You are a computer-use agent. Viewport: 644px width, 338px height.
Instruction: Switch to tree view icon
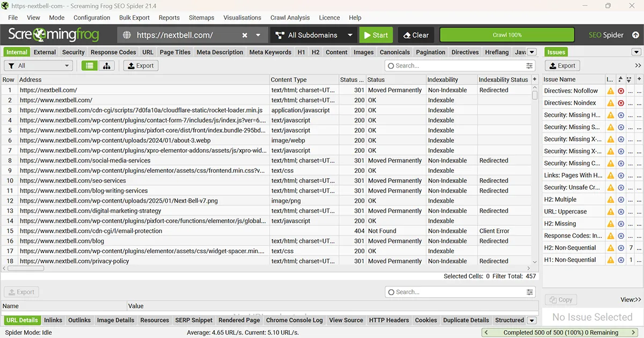coord(106,65)
